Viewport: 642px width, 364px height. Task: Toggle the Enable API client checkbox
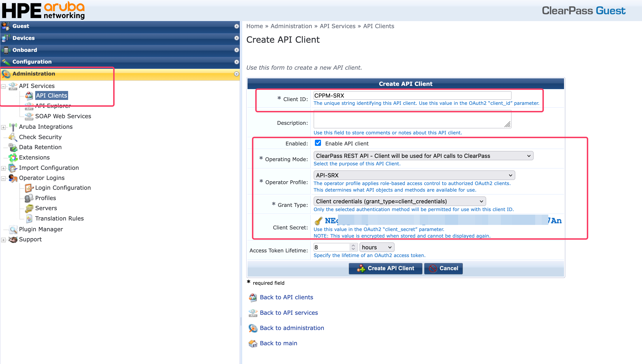(318, 143)
